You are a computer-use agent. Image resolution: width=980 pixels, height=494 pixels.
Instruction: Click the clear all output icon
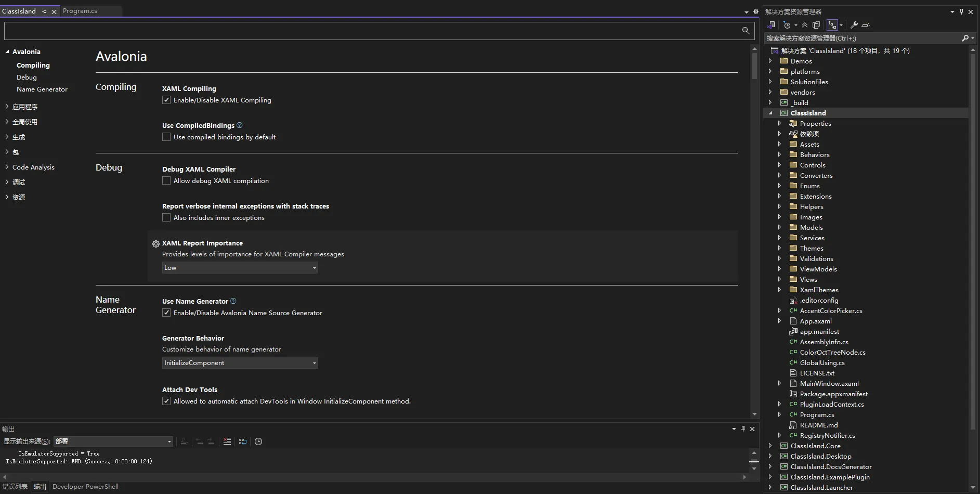227,441
